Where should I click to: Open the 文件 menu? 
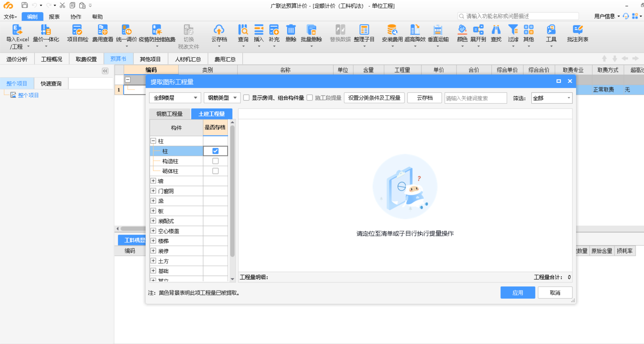coord(10,17)
